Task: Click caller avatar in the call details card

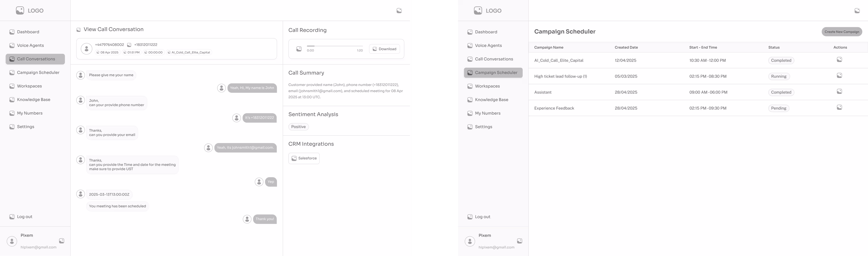Action: pos(87,49)
